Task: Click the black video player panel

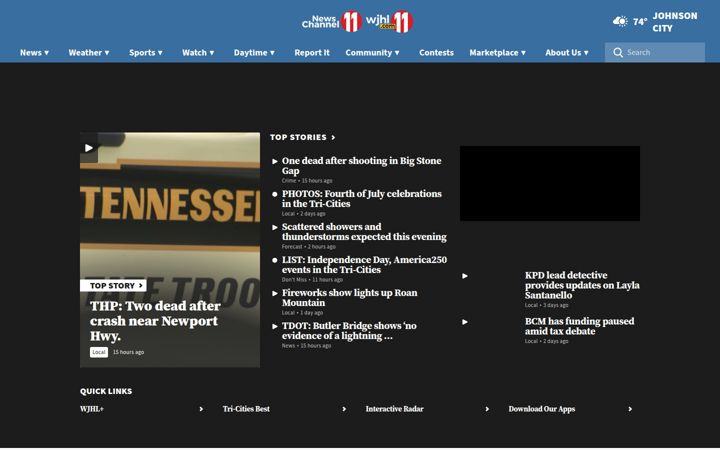Action: [550, 183]
